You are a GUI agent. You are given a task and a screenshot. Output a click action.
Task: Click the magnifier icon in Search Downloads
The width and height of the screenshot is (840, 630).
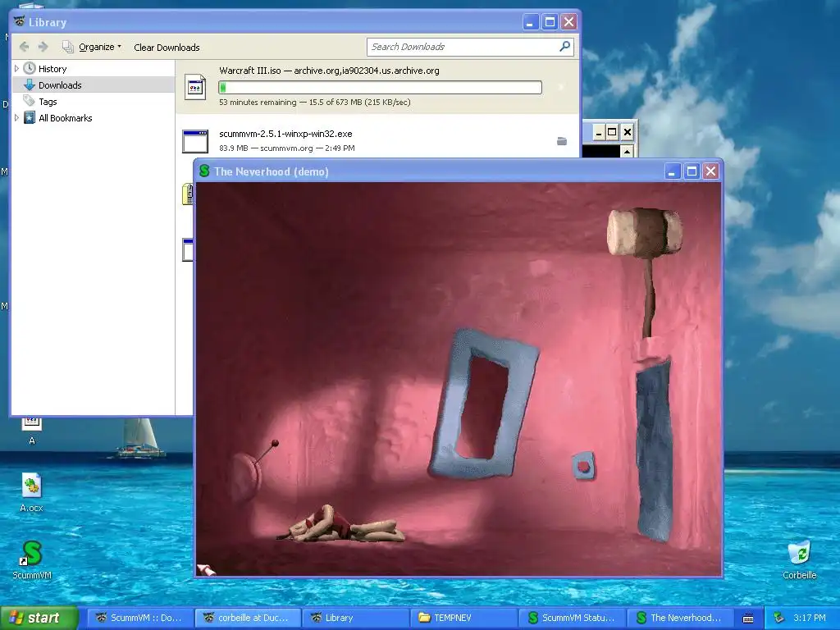[x=564, y=47]
